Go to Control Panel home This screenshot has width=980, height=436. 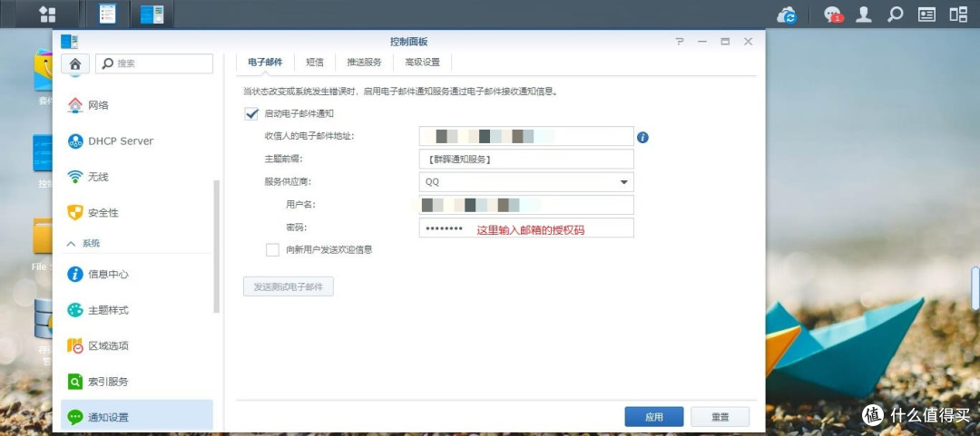[x=75, y=63]
